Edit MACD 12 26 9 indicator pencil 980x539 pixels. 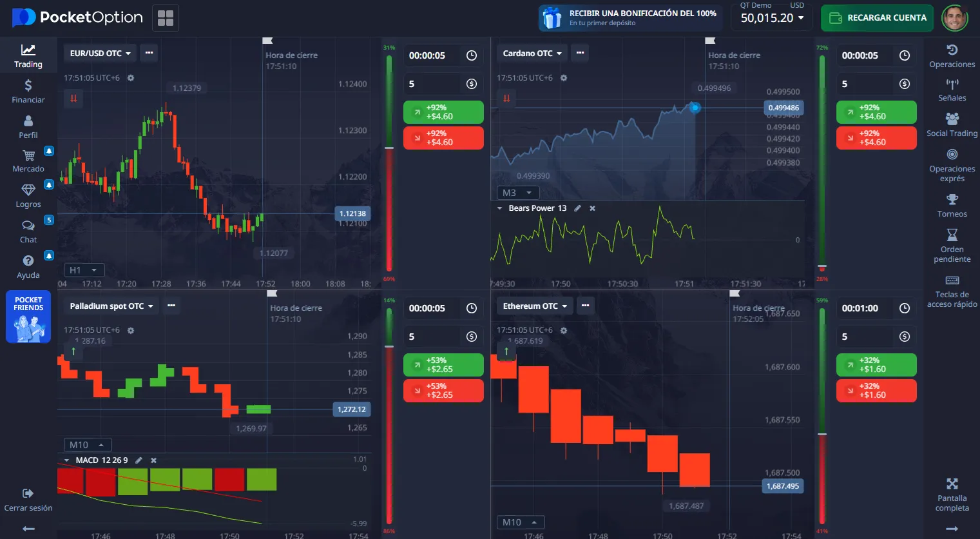[139, 460]
